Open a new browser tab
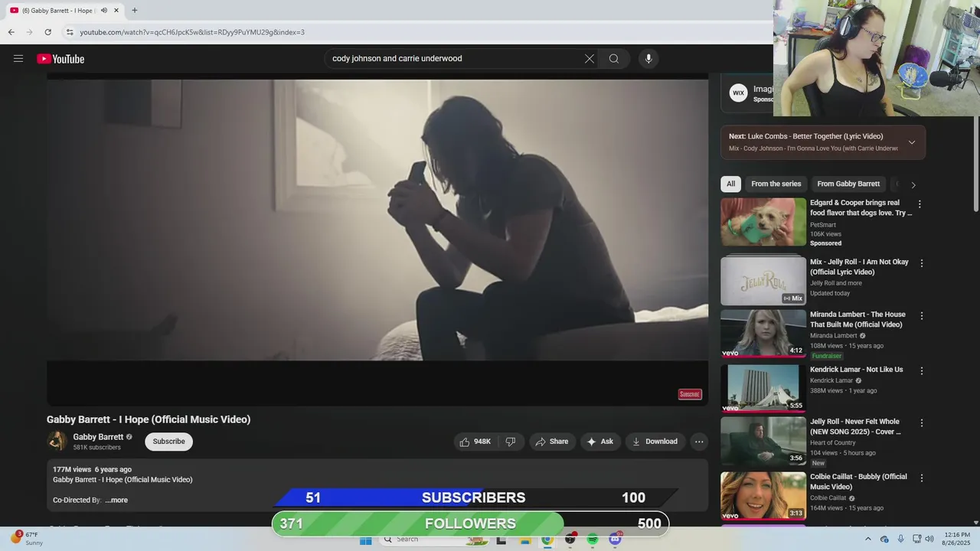Viewport: 980px width, 551px height. pyautogui.click(x=135, y=11)
